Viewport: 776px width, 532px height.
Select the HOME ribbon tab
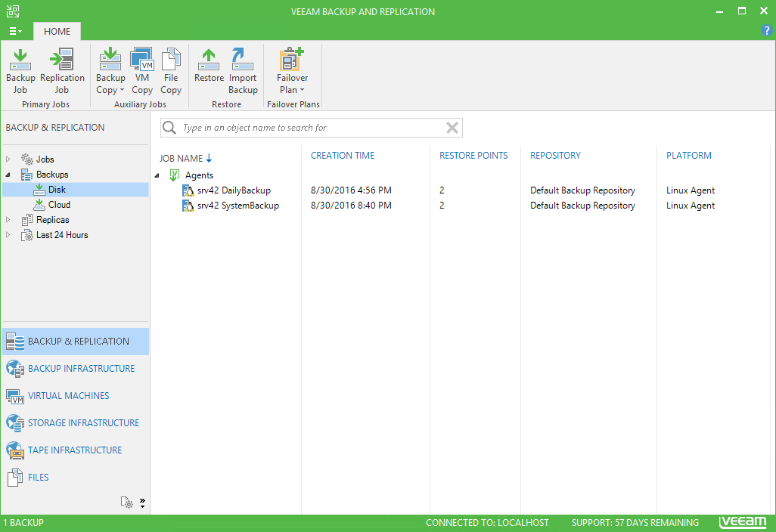[x=57, y=31]
